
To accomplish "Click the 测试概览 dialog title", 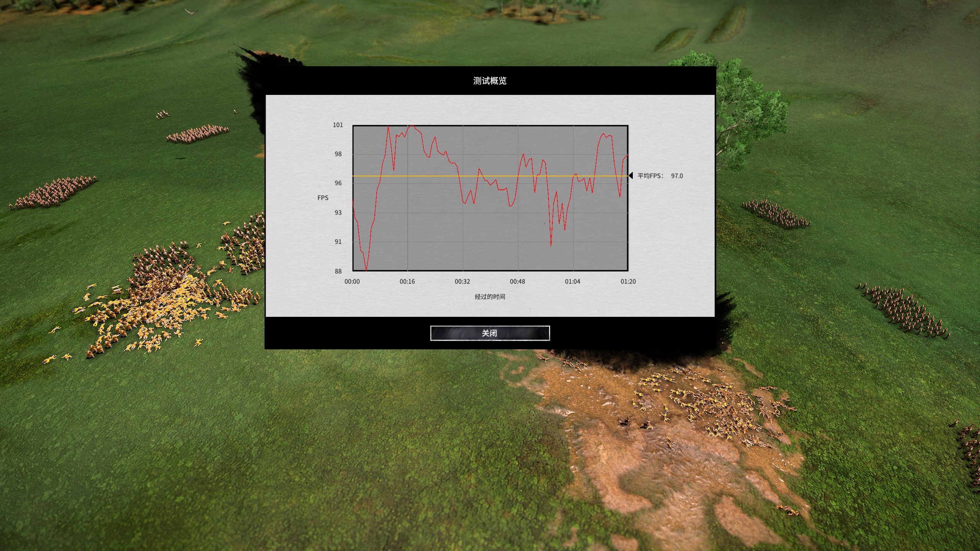I will click(490, 81).
